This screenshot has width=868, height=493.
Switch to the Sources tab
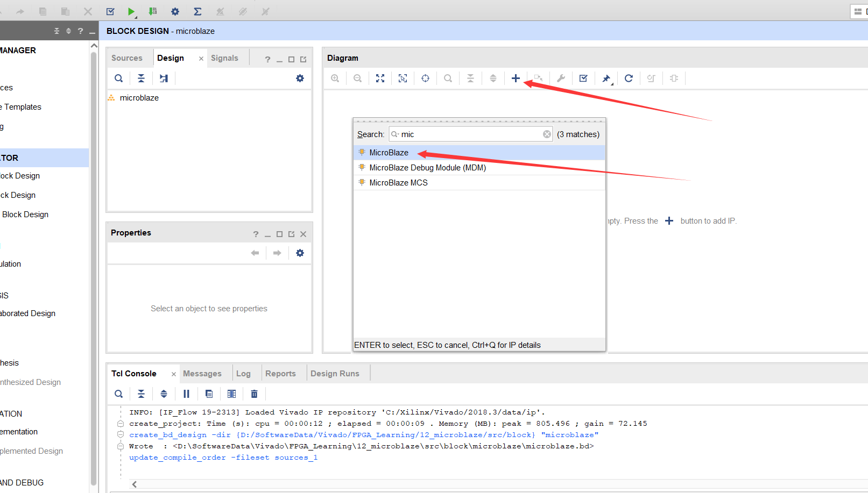tap(127, 58)
